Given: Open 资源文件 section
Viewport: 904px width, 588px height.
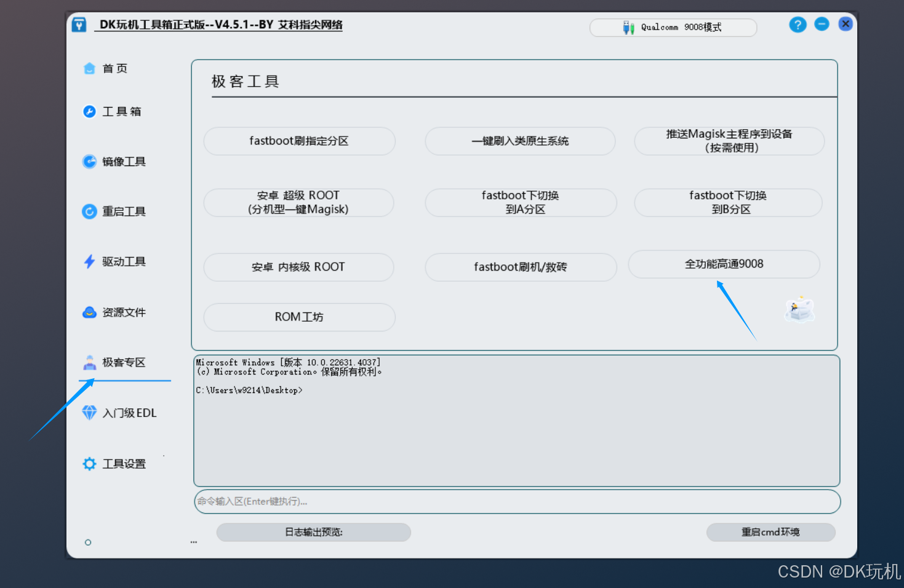Looking at the screenshot, I should [124, 312].
